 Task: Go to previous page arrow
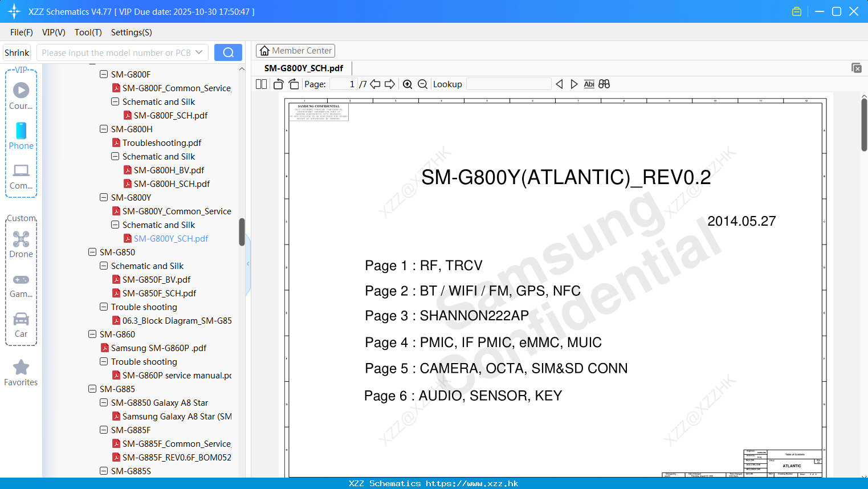coord(375,84)
